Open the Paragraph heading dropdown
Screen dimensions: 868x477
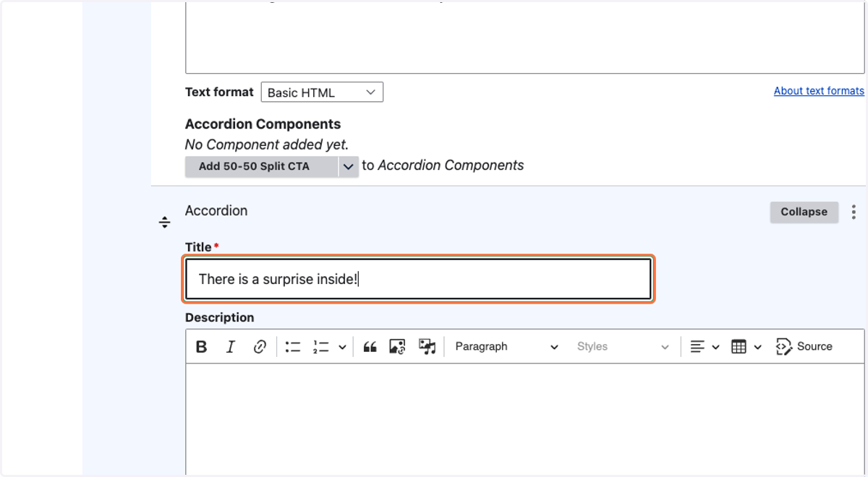point(506,347)
